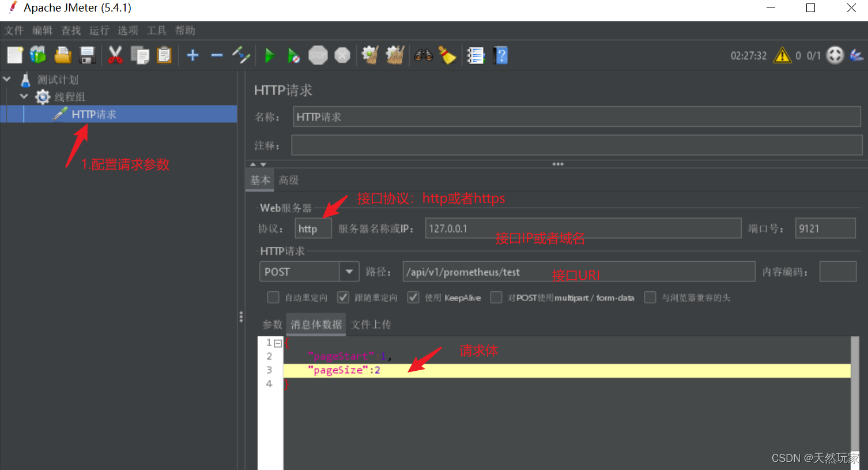Collapse the 测试计划 tree node arrow
This screenshot has height=470, width=868.
tap(7, 79)
